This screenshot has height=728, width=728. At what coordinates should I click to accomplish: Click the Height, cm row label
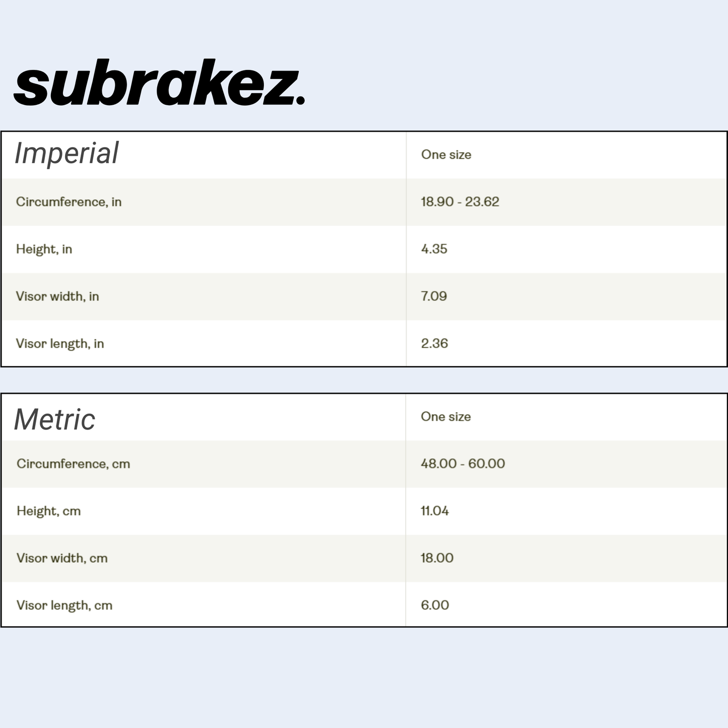(48, 511)
